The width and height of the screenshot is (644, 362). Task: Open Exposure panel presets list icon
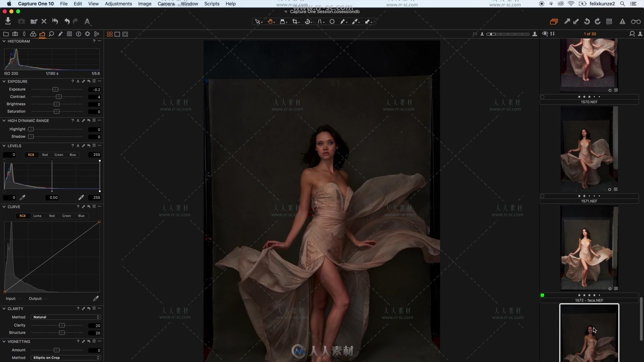coord(94,81)
